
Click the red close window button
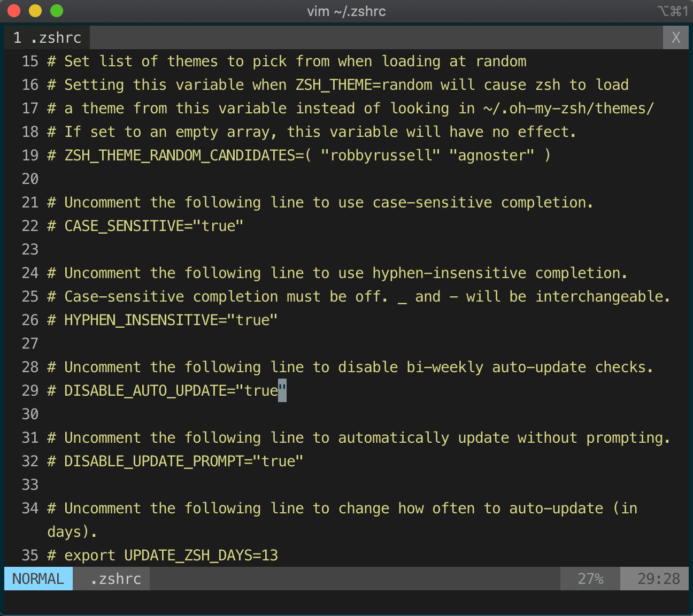click(14, 11)
